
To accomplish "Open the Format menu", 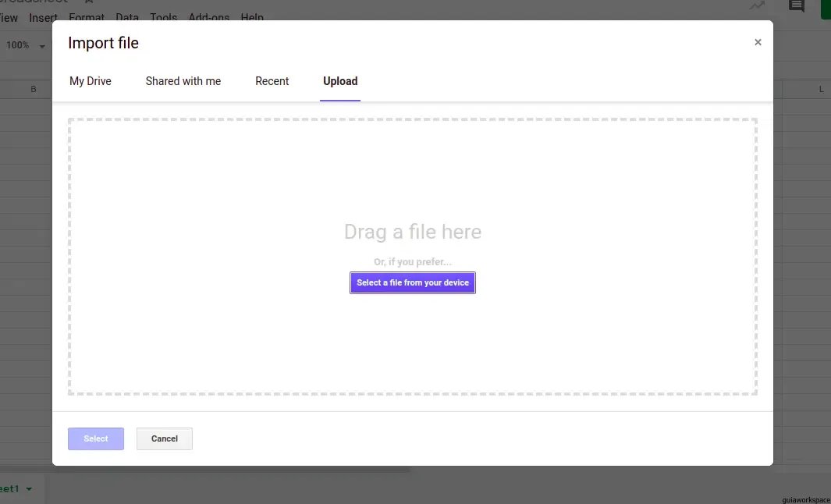I will point(87,17).
